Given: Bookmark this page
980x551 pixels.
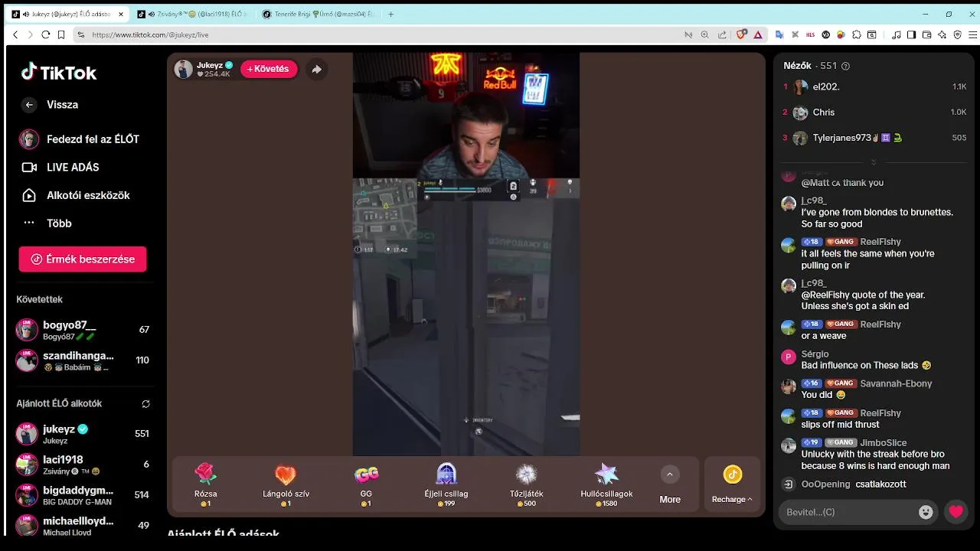Looking at the screenshot, I should [61, 34].
